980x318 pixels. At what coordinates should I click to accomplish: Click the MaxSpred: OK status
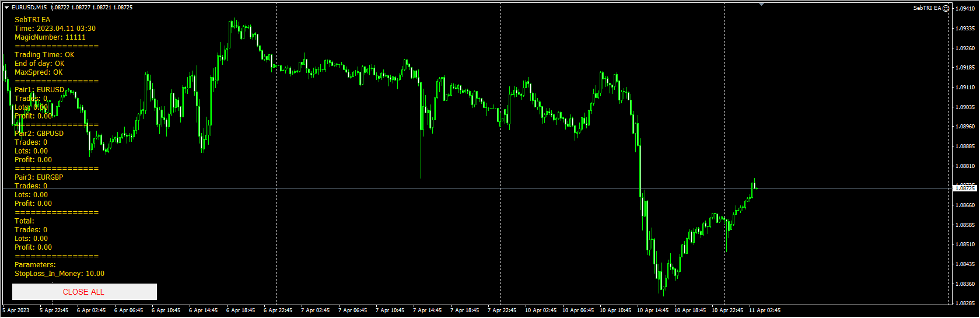coord(38,72)
